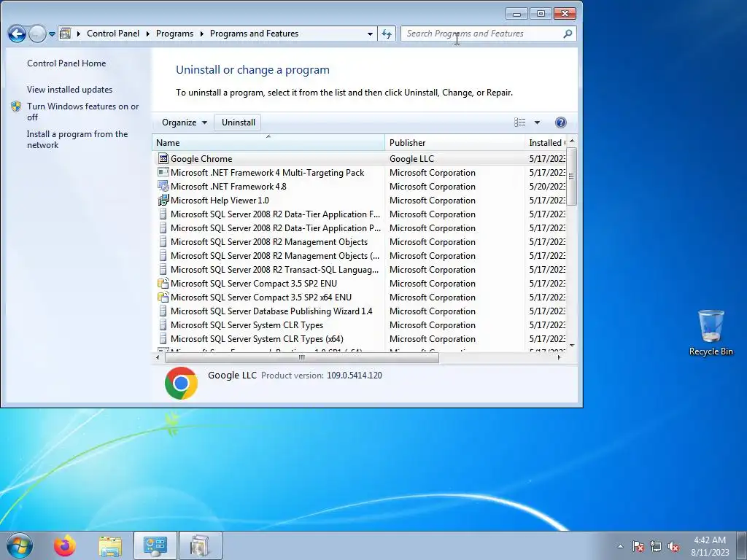
Task: Click the Refresh button beside address bar
Action: click(387, 34)
